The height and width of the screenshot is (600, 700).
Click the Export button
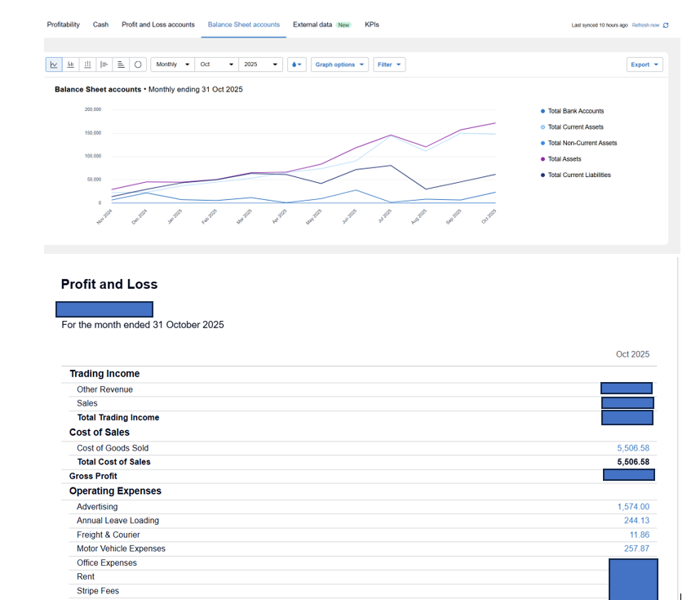pos(645,64)
